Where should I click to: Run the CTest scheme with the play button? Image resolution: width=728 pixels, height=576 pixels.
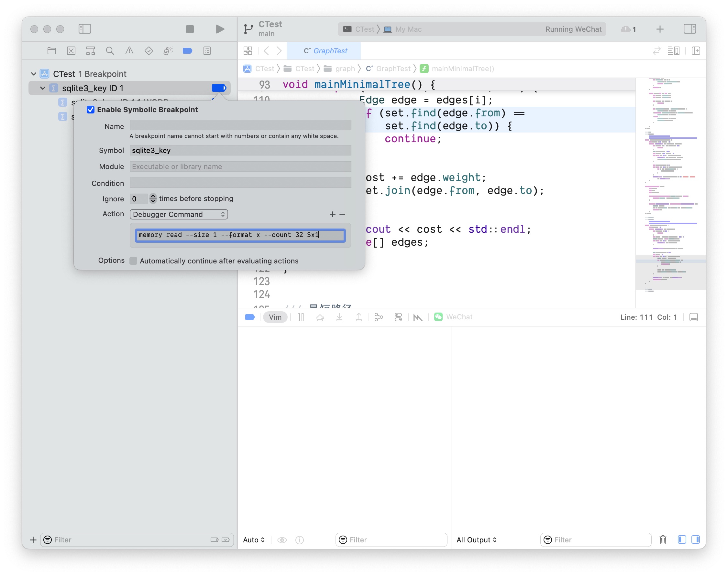click(x=220, y=29)
